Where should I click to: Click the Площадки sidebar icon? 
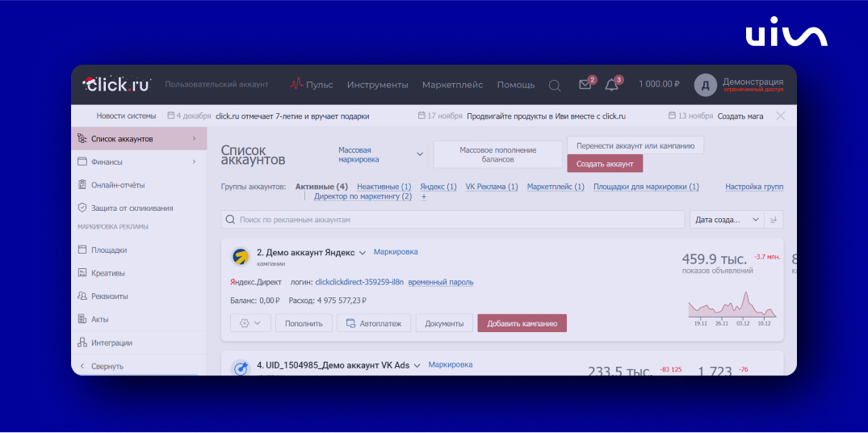click(82, 250)
